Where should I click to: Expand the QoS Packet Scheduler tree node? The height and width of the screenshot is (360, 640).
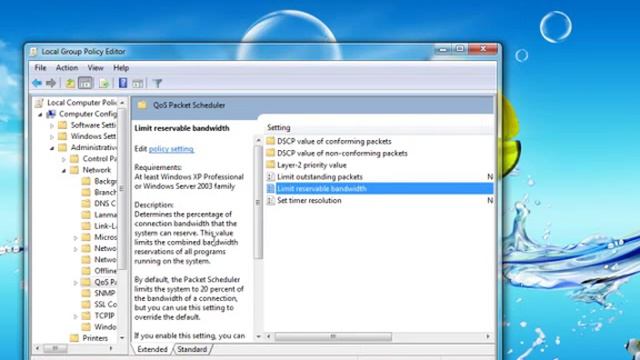click(x=76, y=282)
